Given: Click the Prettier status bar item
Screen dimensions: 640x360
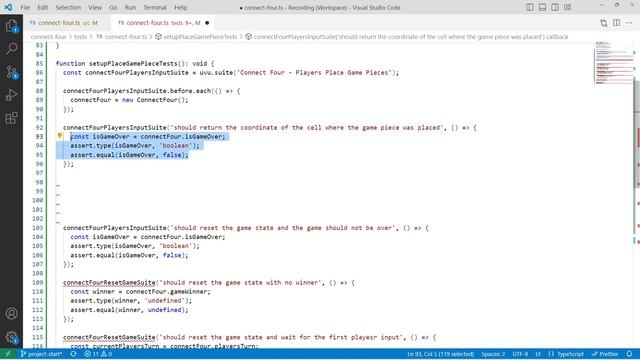Looking at the screenshot, I should point(606,354).
